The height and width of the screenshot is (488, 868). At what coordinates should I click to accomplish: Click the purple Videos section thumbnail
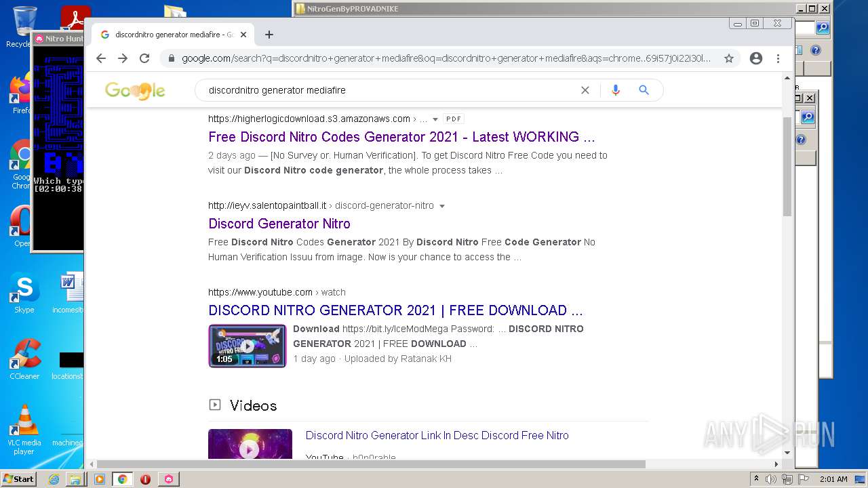click(250, 444)
